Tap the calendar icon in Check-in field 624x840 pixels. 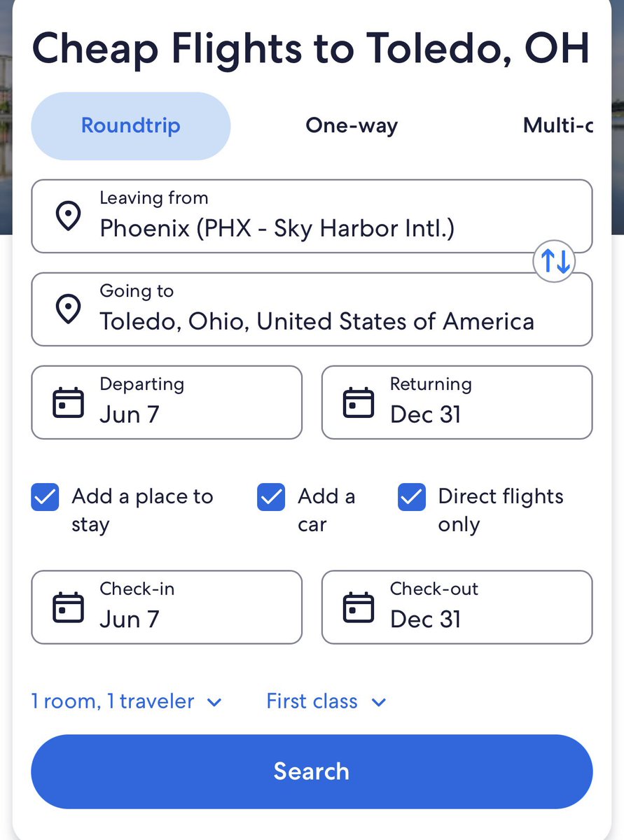(x=69, y=608)
